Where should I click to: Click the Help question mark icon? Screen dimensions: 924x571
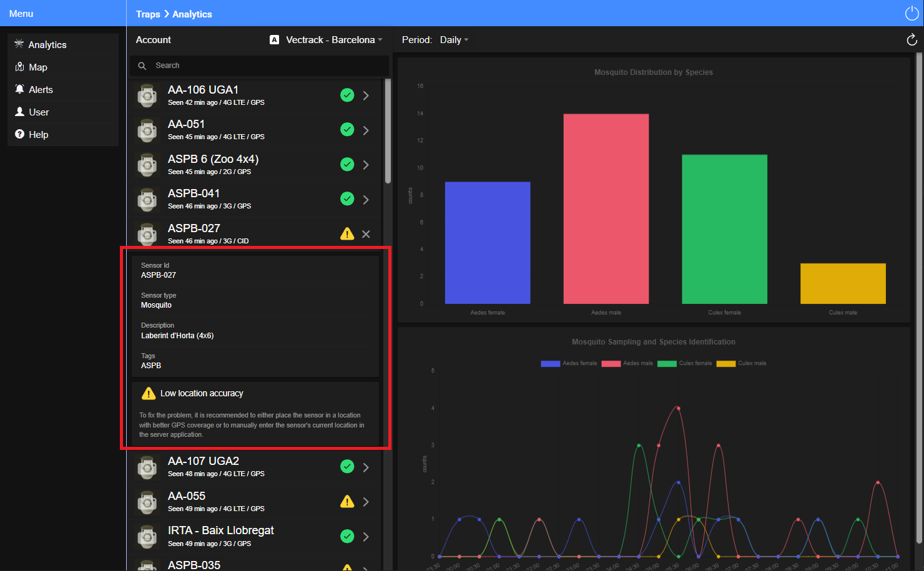click(x=19, y=134)
